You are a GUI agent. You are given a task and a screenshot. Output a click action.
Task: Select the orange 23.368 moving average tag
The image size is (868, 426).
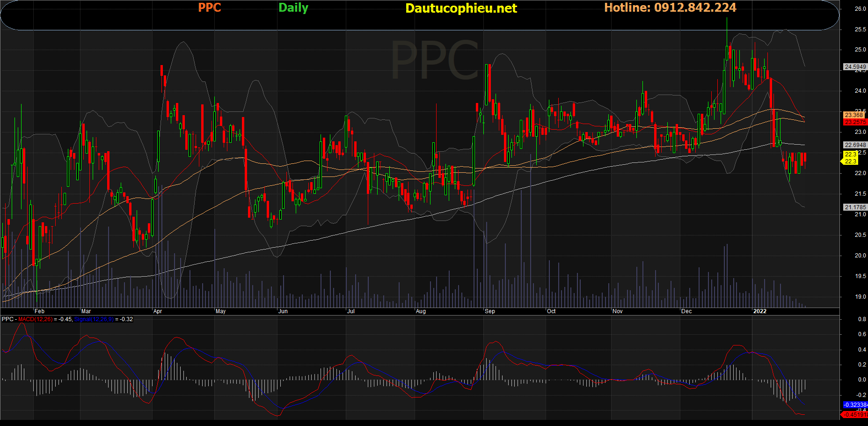click(x=854, y=115)
